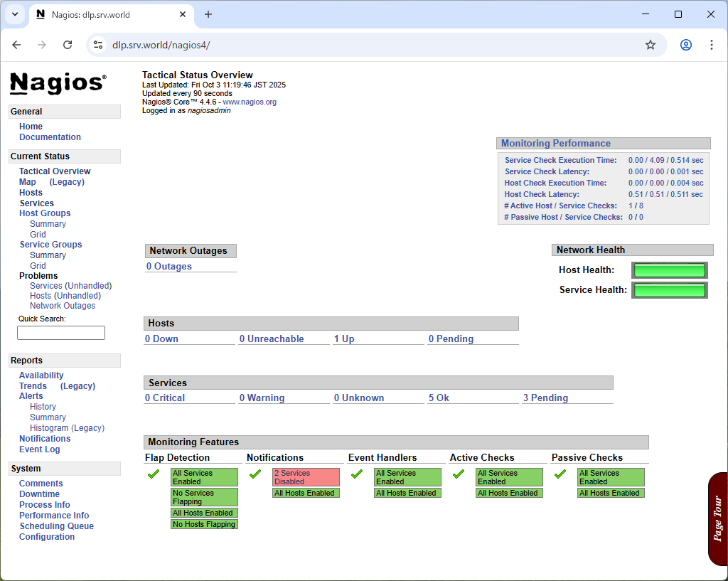Image resolution: width=728 pixels, height=581 pixels.
Task: Click the Nagios logo
Action: (x=58, y=84)
